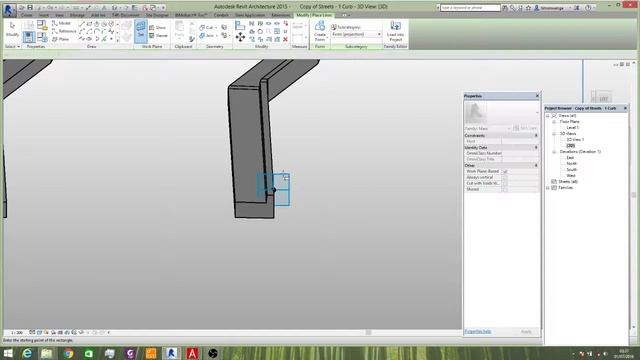Open the East elevation view

570,158
